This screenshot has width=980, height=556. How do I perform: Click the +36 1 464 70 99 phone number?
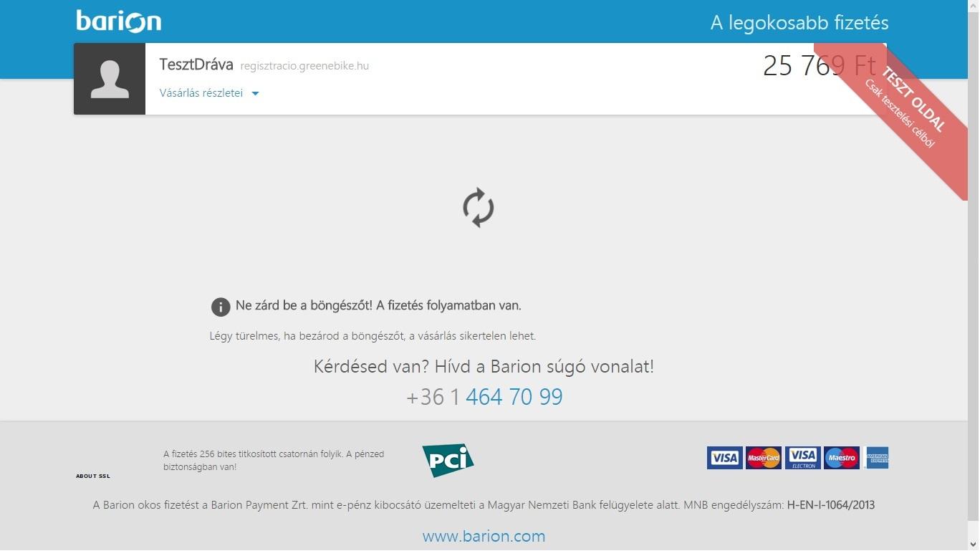(484, 397)
